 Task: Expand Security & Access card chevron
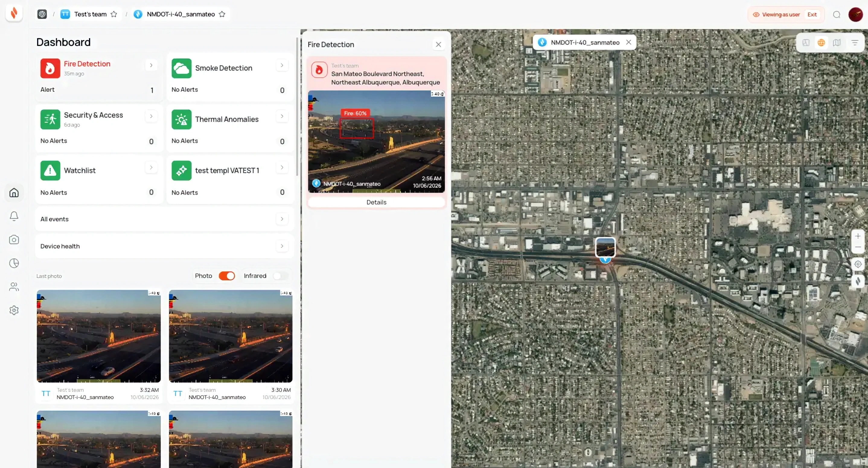(x=151, y=116)
